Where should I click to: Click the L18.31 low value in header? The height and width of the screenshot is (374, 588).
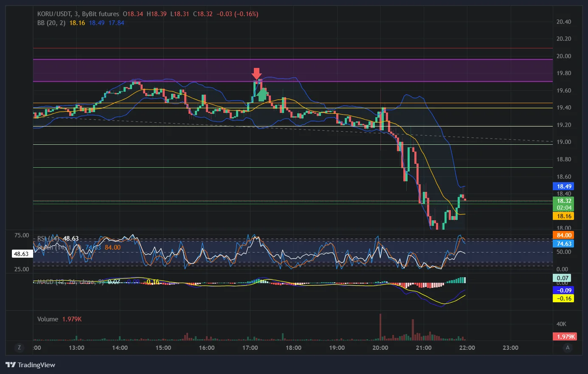tap(180, 14)
